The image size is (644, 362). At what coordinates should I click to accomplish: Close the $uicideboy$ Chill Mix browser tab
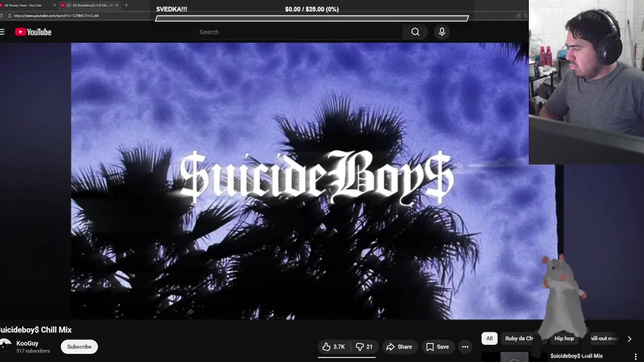click(x=117, y=5)
